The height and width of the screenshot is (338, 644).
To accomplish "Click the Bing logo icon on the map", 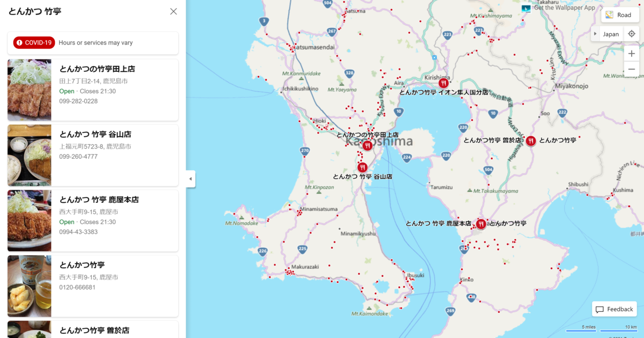I will point(526,9).
